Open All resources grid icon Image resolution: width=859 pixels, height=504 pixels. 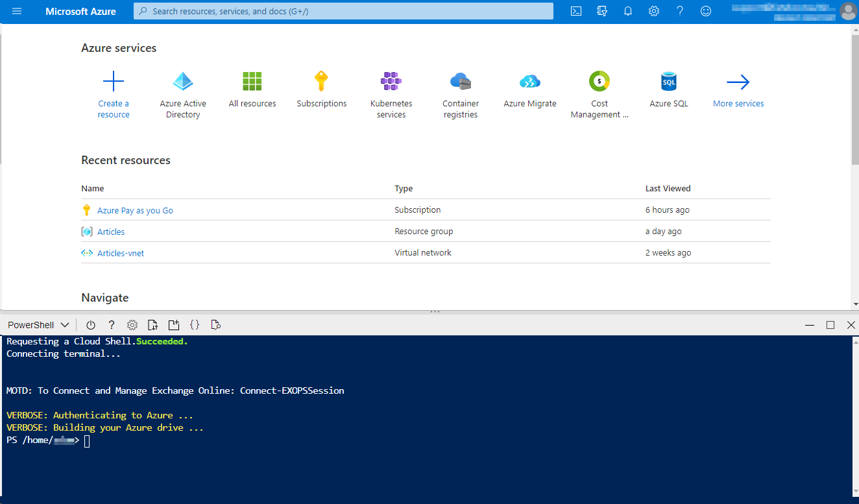(252, 82)
